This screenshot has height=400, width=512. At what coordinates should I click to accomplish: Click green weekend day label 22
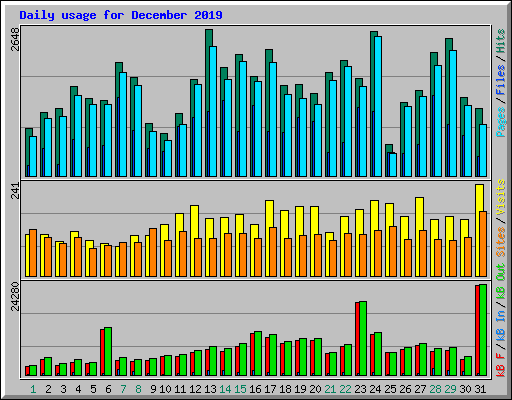[345, 389]
